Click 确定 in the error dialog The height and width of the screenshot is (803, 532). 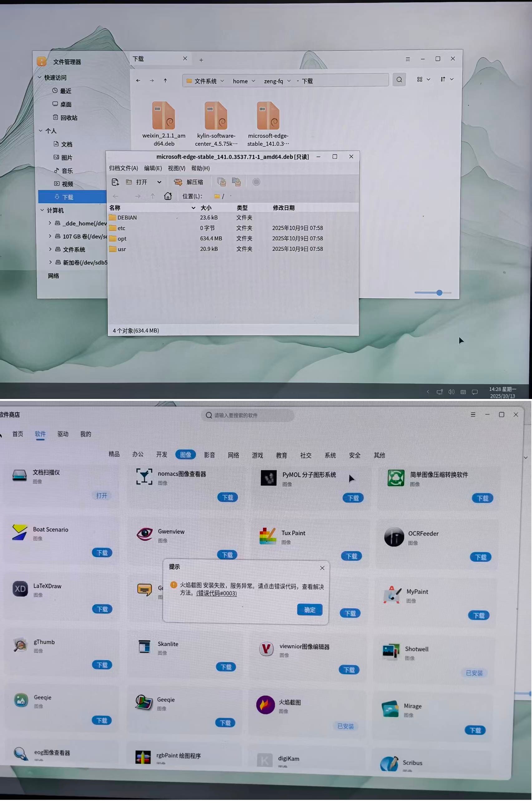click(x=309, y=610)
